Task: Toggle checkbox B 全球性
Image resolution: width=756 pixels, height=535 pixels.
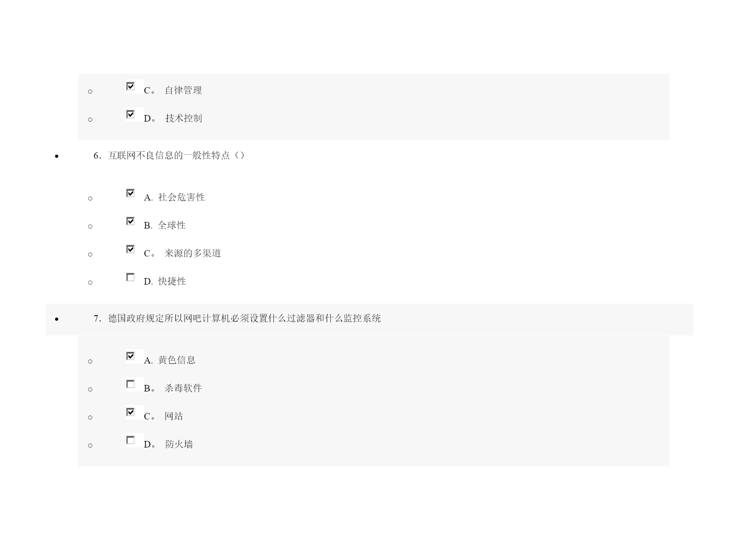Action: click(131, 221)
